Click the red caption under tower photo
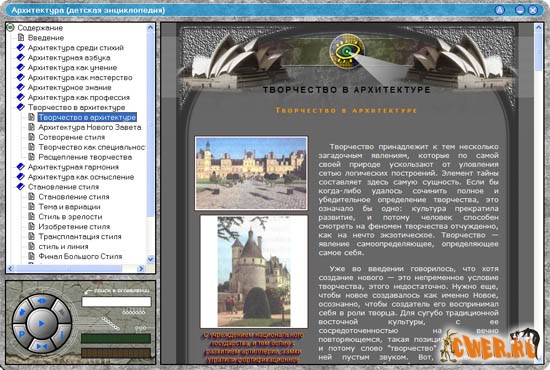The height and width of the screenshot is (370, 550). pyautogui.click(x=253, y=347)
